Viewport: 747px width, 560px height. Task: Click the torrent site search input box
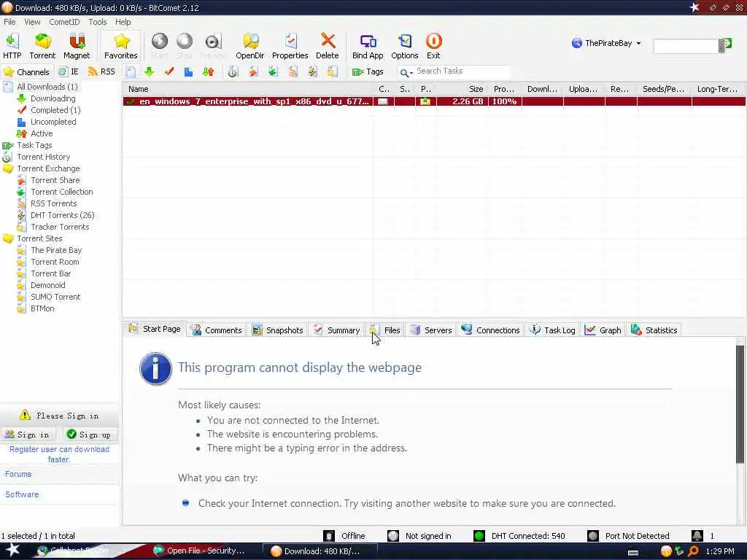point(686,46)
